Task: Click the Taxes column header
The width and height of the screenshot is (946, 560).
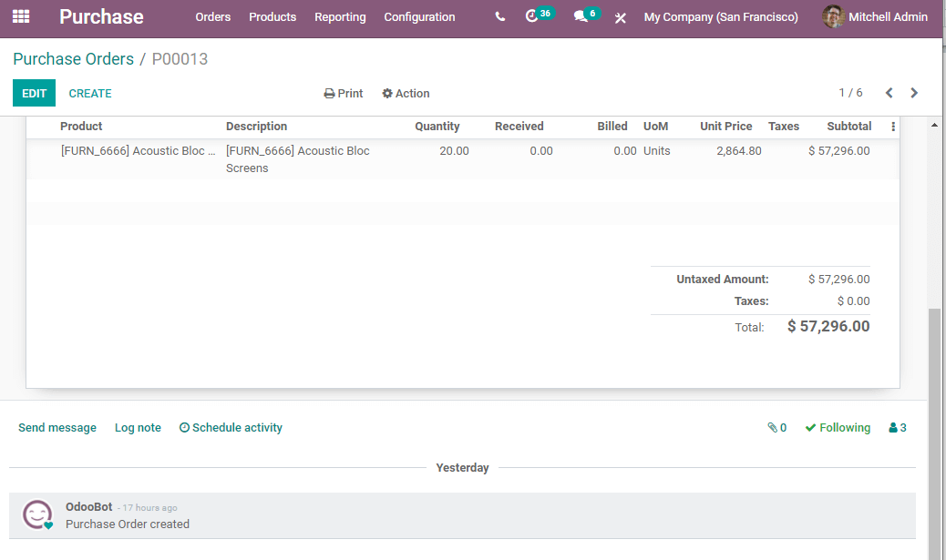Action: tap(784, 127)
